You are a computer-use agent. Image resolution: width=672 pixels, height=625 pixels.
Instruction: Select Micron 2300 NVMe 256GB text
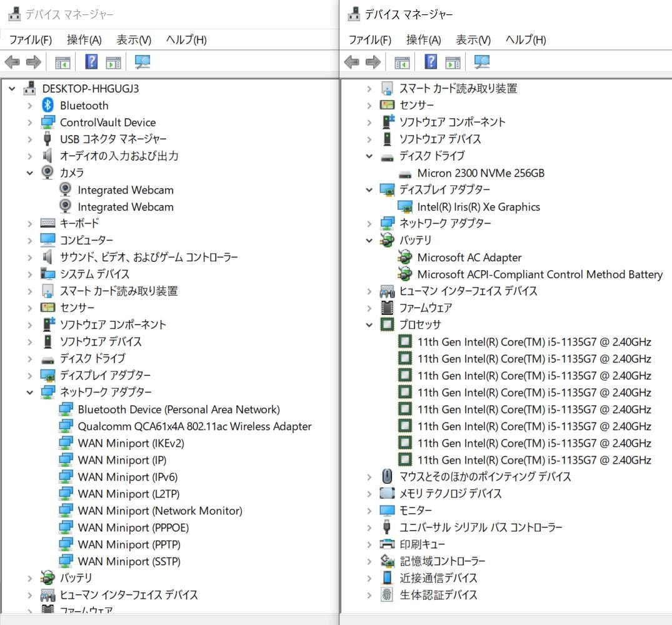tap(481, 173)
